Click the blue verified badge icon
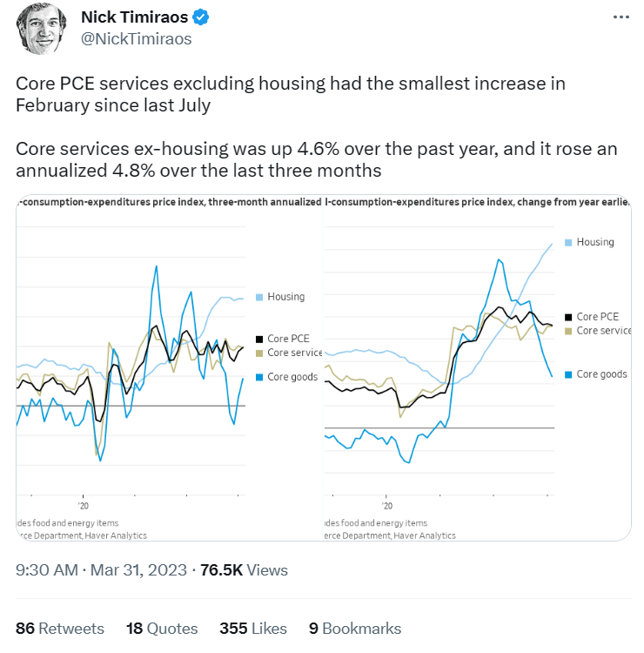This screenshot has width=644, height=653. click(201, 17)
